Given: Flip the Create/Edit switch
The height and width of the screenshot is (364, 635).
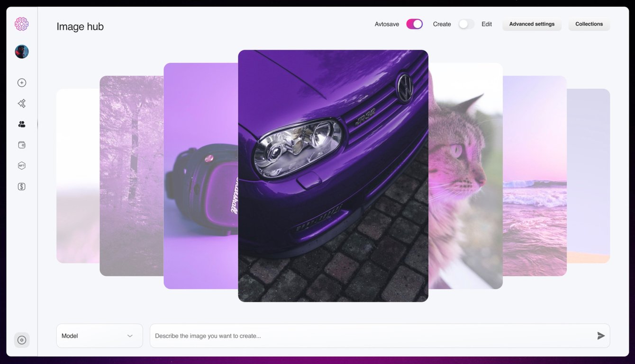Looking at the screenshot, I should click(x=466, y=24).
